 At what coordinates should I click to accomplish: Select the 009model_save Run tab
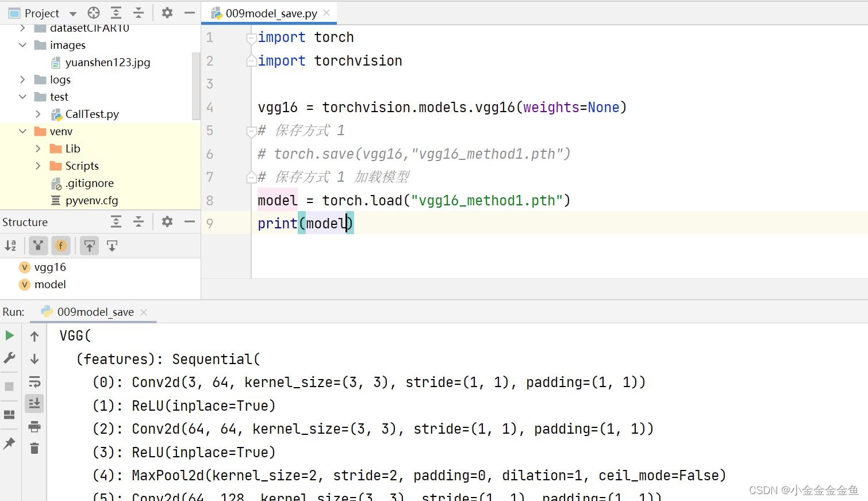95,312
